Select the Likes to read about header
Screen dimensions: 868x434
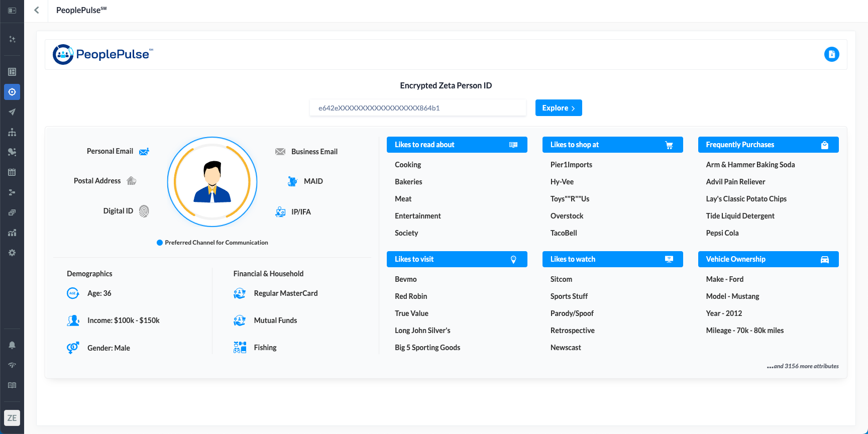[x=457, y=145]
